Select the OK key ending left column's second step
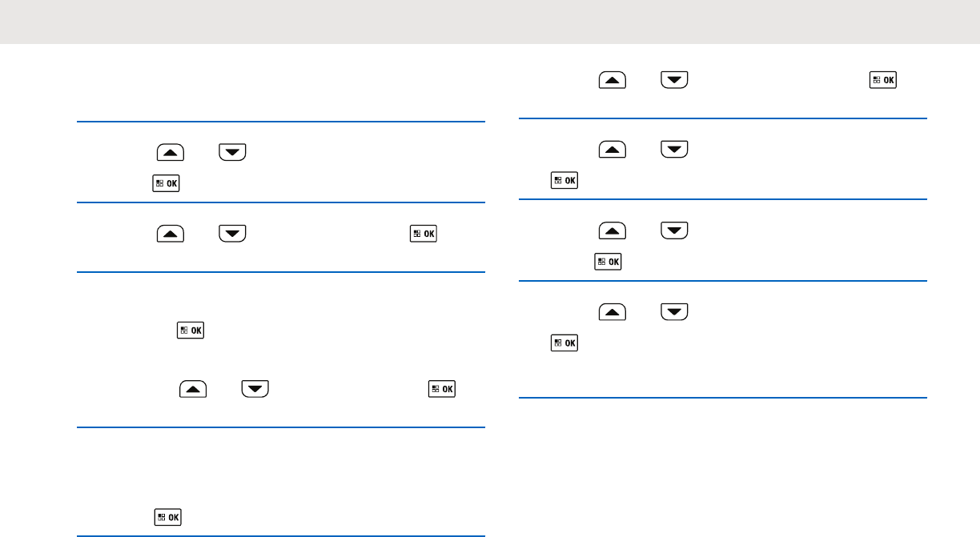The width and height of the screenshot is (980, 537). [424, 234]
